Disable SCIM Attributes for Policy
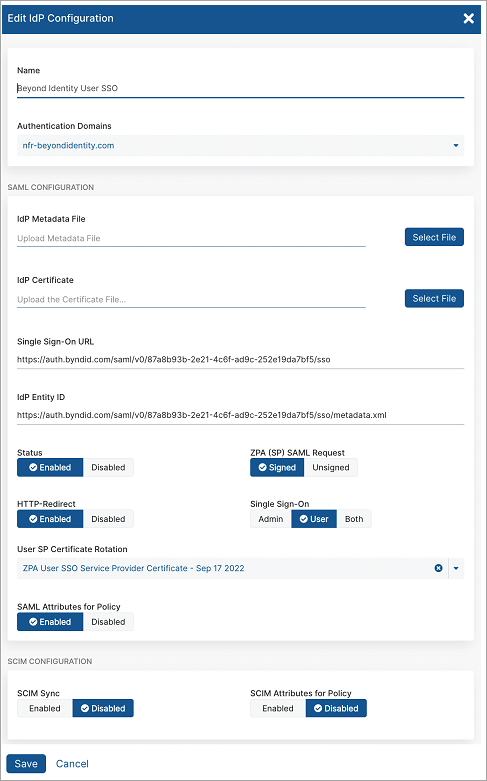 click(336, 708)
